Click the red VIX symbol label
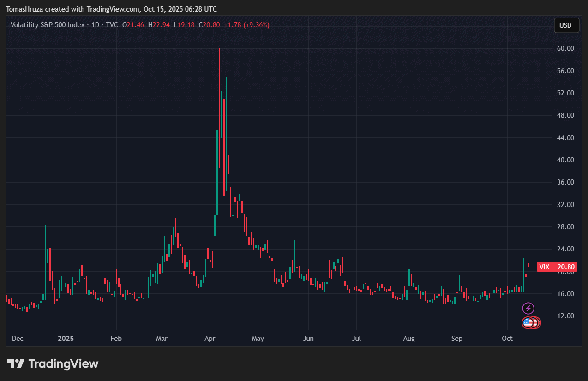The image size is (588, 381). pos(544,267)
